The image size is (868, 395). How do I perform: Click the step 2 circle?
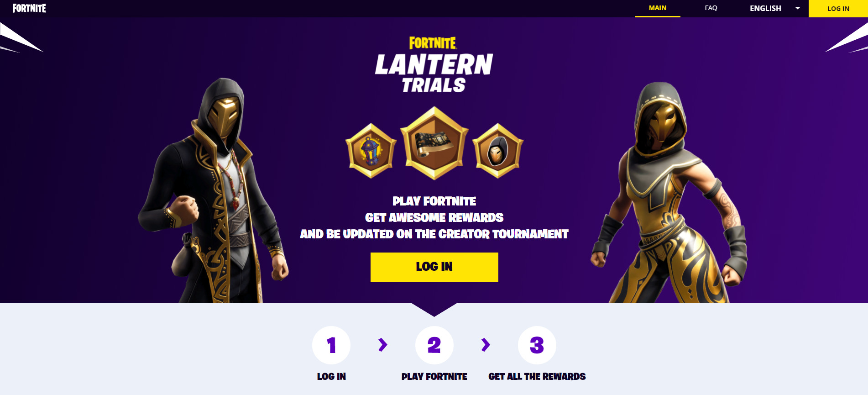click(434, 345)
